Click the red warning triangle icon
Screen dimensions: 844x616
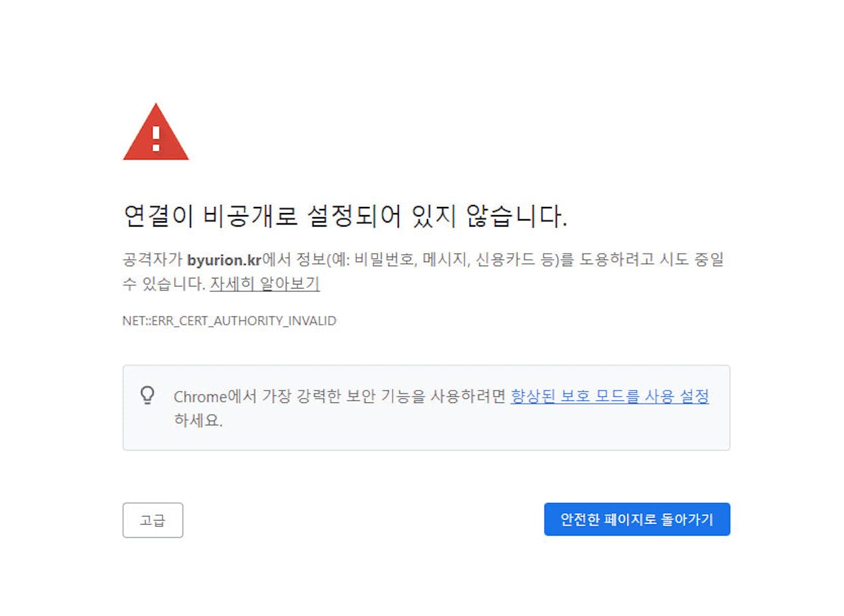click(156, 132)
